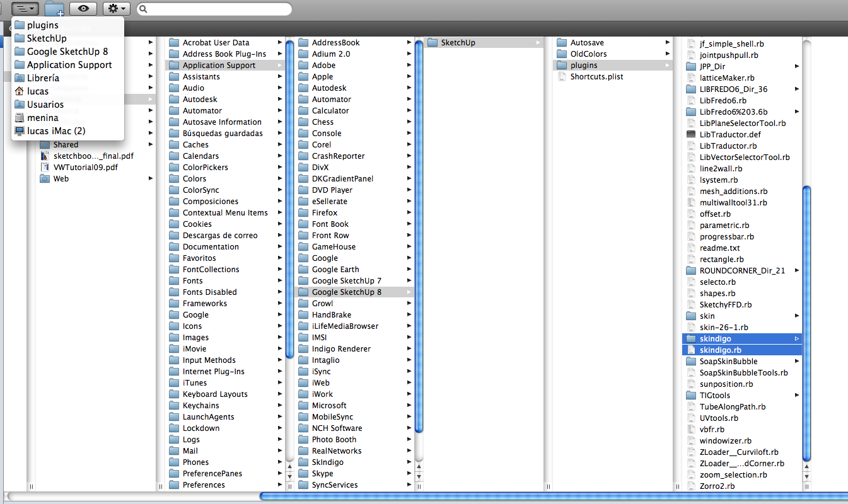This screenshot has width=848, height=504.
Task: Select the Google Earth folder icon
Action: [303, 270]
